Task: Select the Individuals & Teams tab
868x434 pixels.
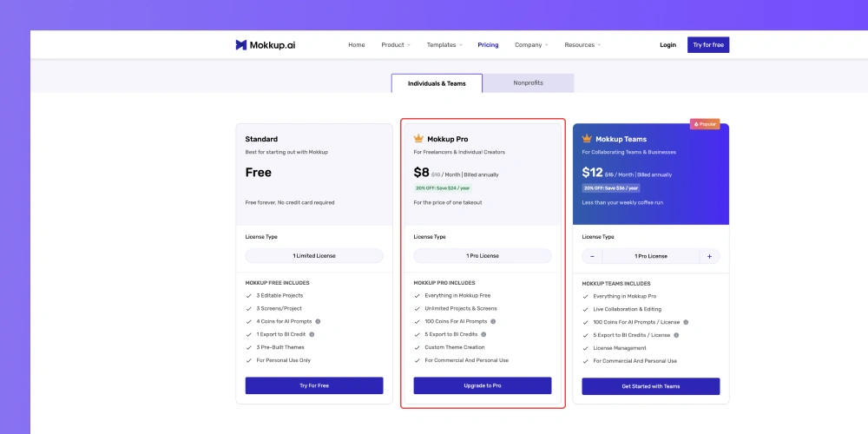Action: [x=437, y=83]
